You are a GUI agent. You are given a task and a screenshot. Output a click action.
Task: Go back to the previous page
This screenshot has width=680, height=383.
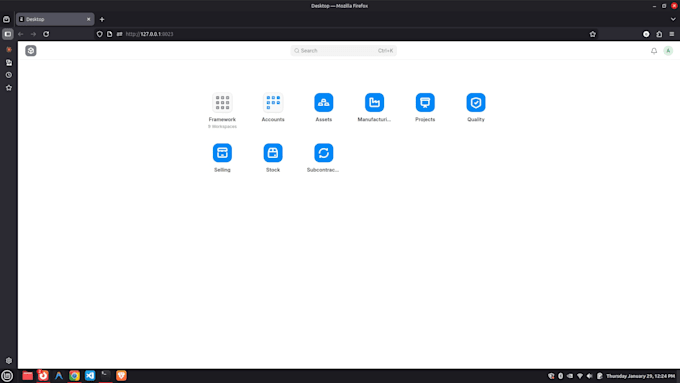(x=20, y=34)
